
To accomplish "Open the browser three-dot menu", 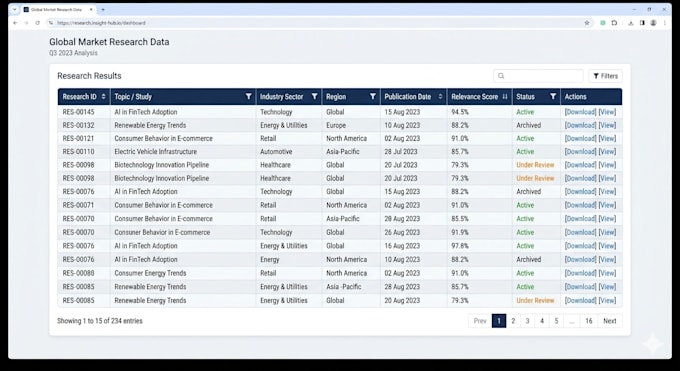I will click(x=664, y=23).
